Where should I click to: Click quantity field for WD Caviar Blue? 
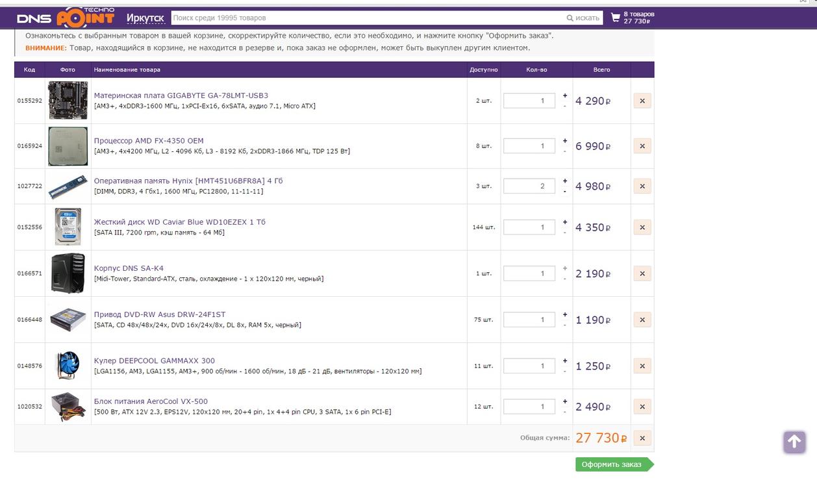(x=529, y=227)
